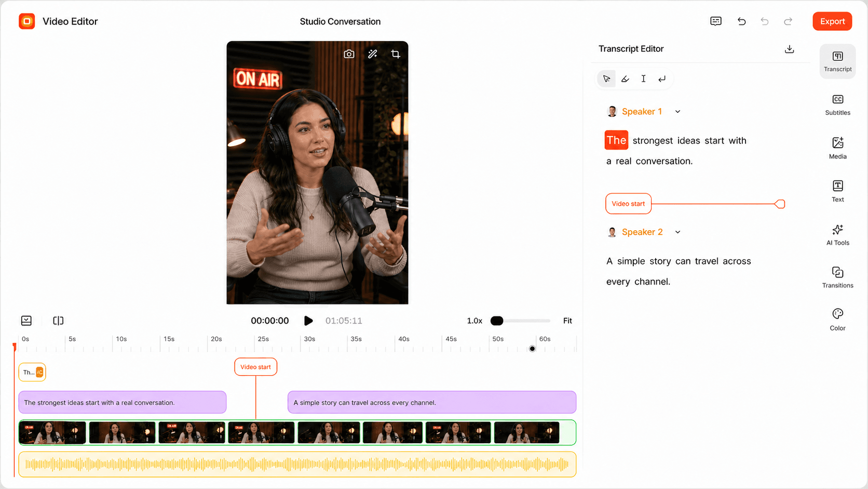
Task: Click the Speaker 2 name label
Action: (x=642, y=232)
